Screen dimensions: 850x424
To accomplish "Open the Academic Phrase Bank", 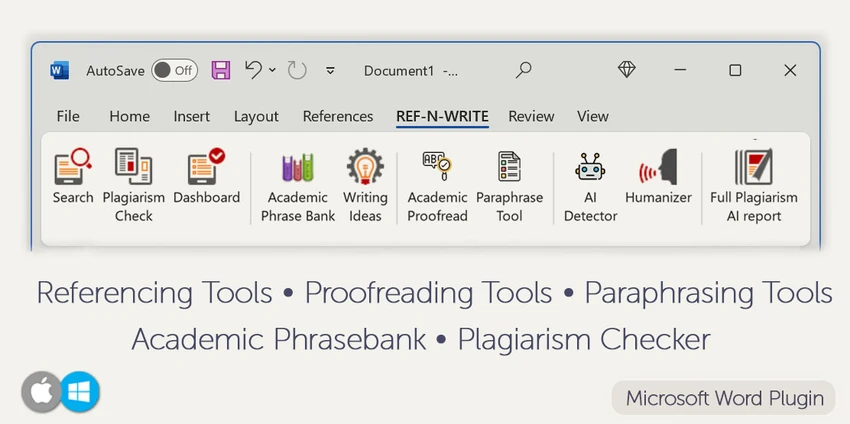I will coord(298,187).
